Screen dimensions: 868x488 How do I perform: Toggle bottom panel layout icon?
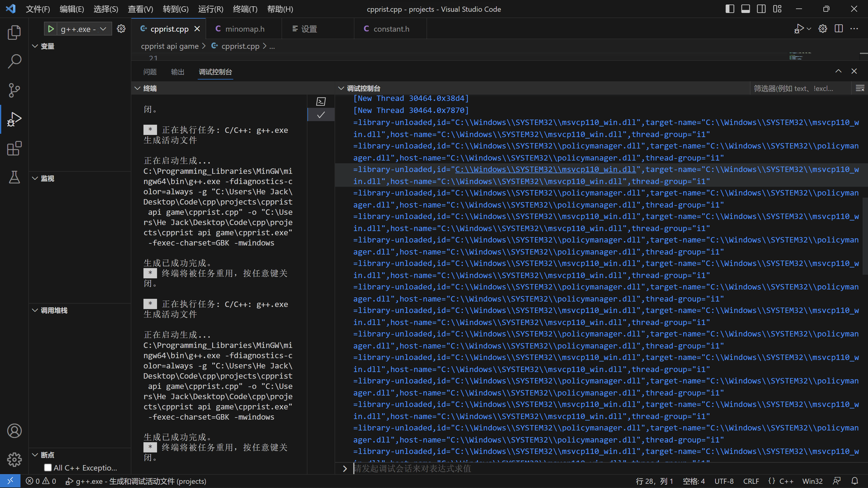tap(745, 9)
